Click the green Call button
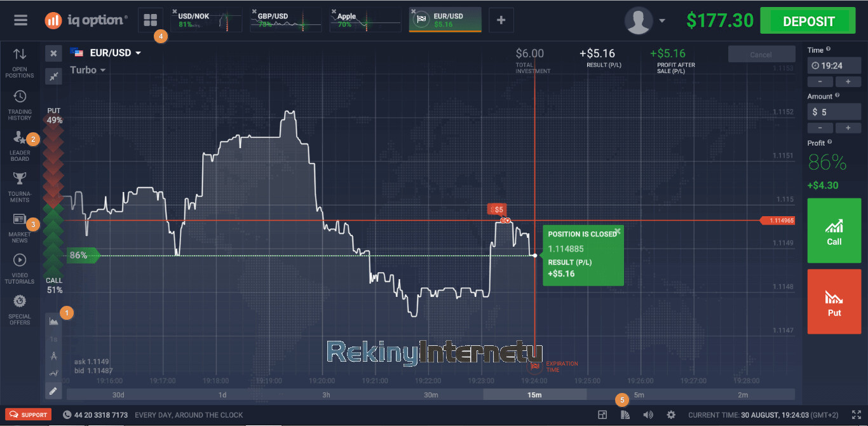 click(x=834, y=230)
